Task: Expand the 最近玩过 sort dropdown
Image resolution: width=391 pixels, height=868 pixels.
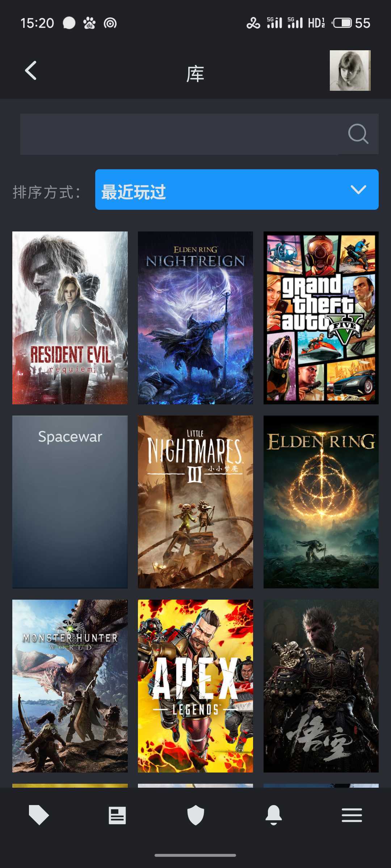Action: point(237,190)
